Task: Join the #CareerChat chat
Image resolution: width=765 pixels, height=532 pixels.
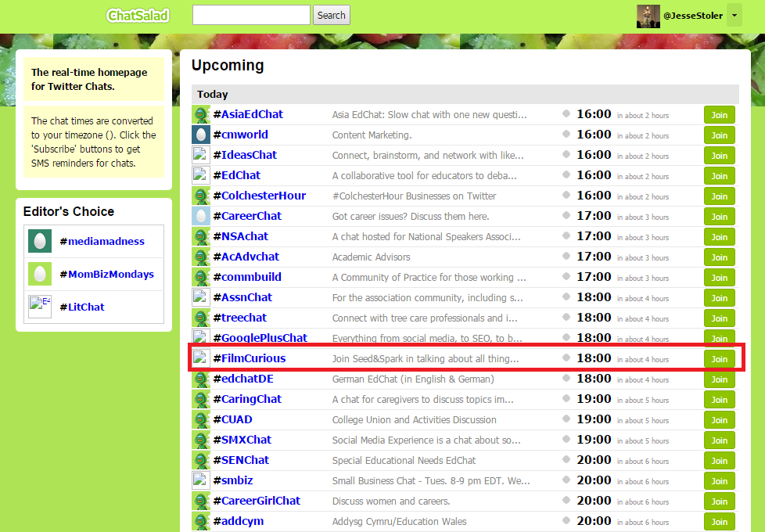Action: click(719, 217)
